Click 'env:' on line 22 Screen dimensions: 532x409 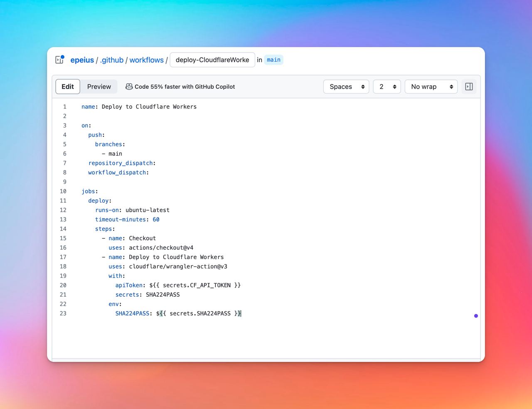pyautogui.click(x=115, y=304)
